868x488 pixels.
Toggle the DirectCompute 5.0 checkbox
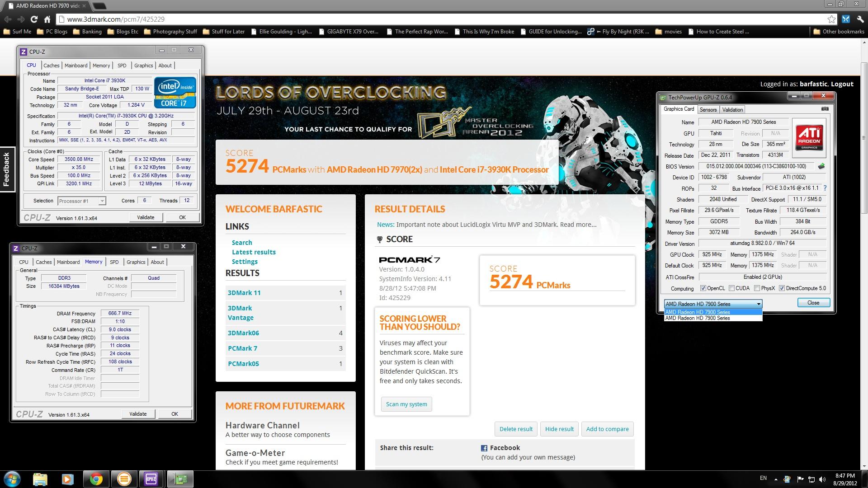(782, 288)
